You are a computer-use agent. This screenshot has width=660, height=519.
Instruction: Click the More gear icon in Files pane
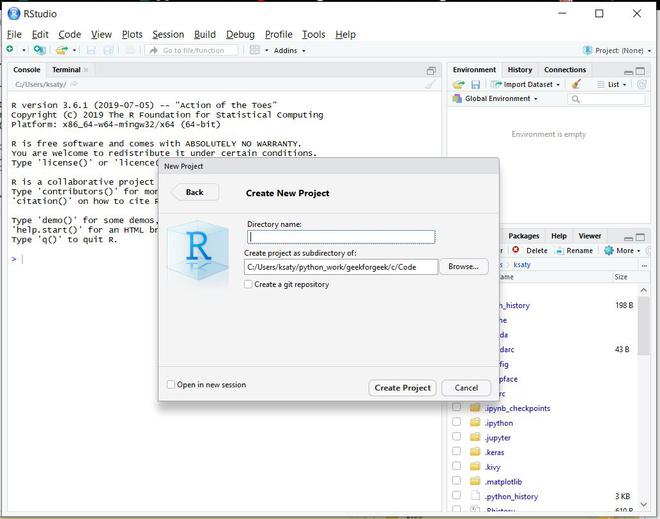(x=608, y=250)
